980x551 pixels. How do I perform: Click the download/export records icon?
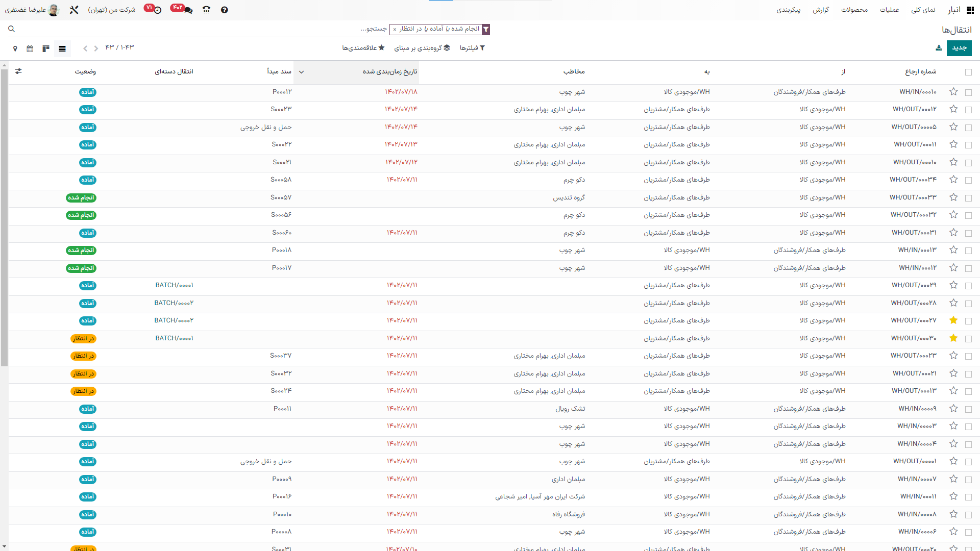click(938, 48)
